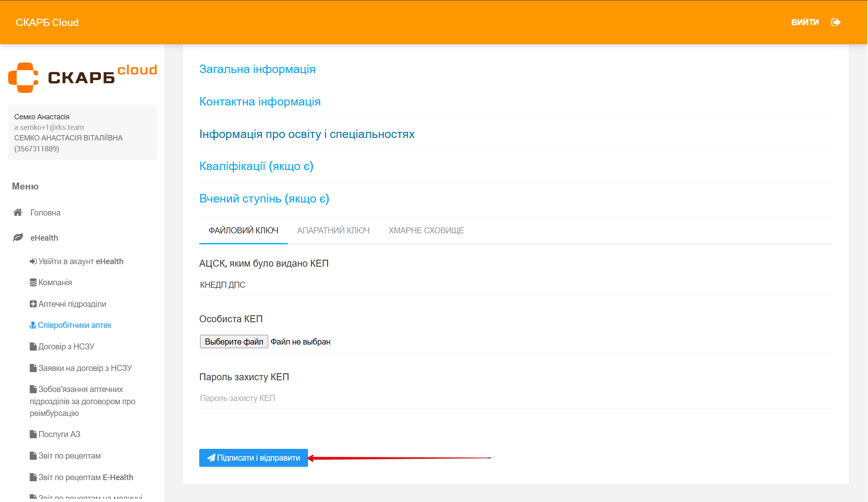The image size is (868, 502).
Task: Expand the Загальна інформація section
Action: tap(257, 69)
